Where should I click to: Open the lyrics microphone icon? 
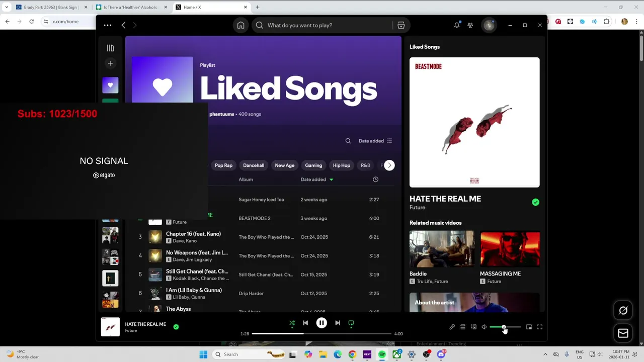point(452,327)
